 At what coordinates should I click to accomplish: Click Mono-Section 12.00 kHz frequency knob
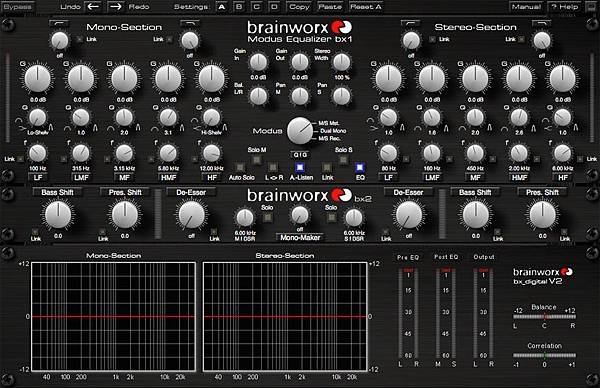pyautogui.click(x=212, y=153)
